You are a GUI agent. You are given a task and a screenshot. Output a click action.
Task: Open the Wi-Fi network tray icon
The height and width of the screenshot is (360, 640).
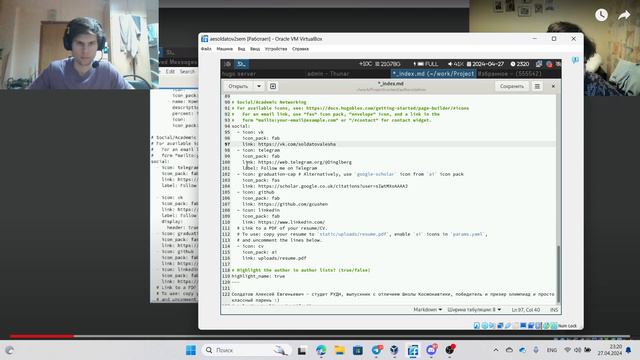[567, 350]
